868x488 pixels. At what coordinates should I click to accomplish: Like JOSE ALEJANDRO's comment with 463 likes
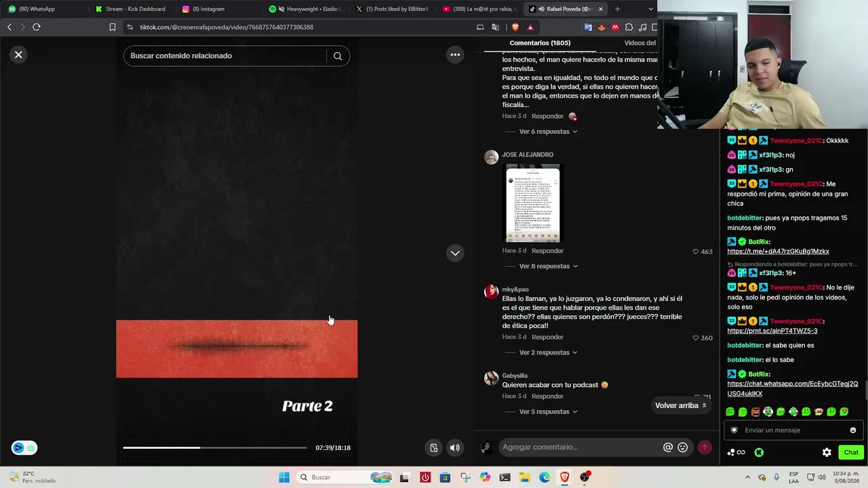click(x=696, y=251)
